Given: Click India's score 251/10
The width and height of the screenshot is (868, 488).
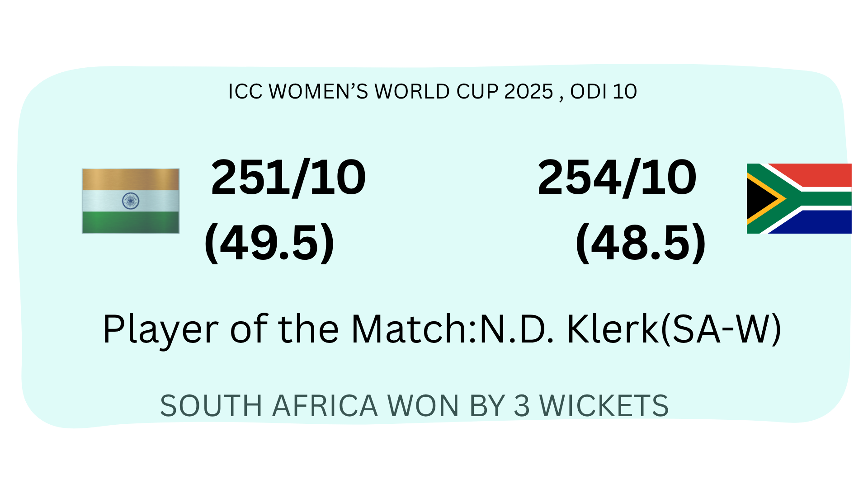Looking at the screenshot, I should 288,178.
